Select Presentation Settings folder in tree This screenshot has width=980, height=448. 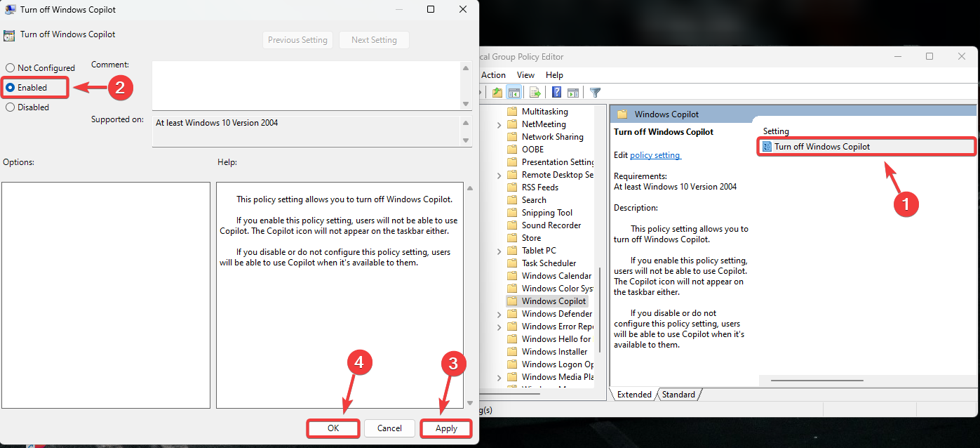[558, 162]
